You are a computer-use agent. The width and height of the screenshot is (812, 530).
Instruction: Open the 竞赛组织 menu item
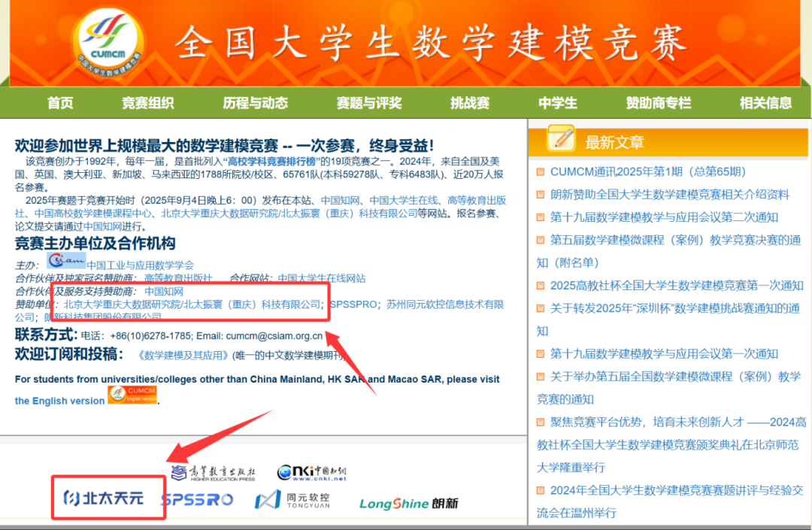coord(148,103)
